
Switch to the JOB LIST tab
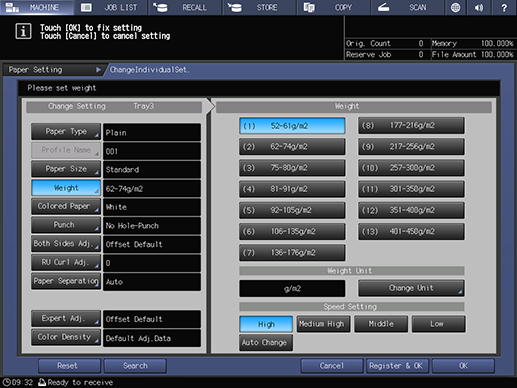pyautogui.click(x=111, y=7)
